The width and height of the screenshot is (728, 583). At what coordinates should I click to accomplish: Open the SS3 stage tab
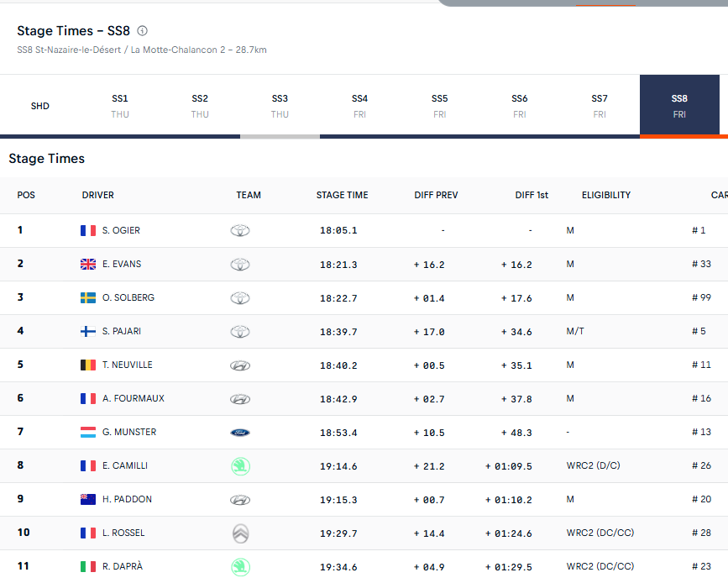pos(280,106)
